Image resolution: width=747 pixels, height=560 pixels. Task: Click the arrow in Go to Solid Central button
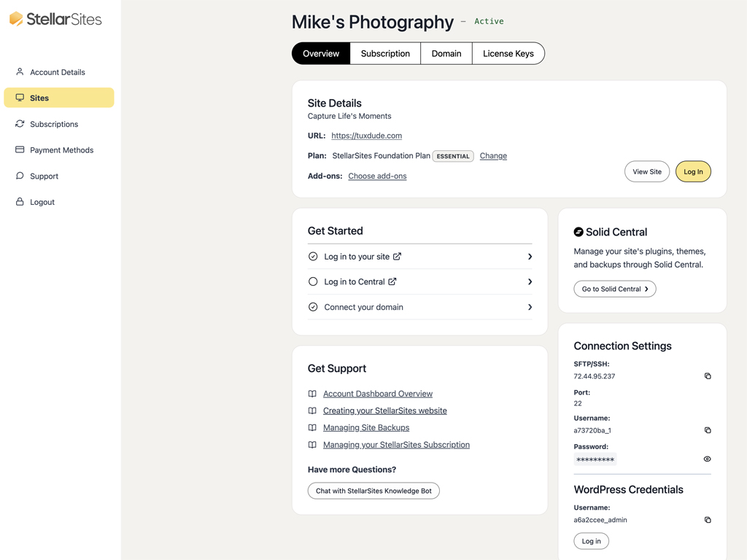click(646, 289)
